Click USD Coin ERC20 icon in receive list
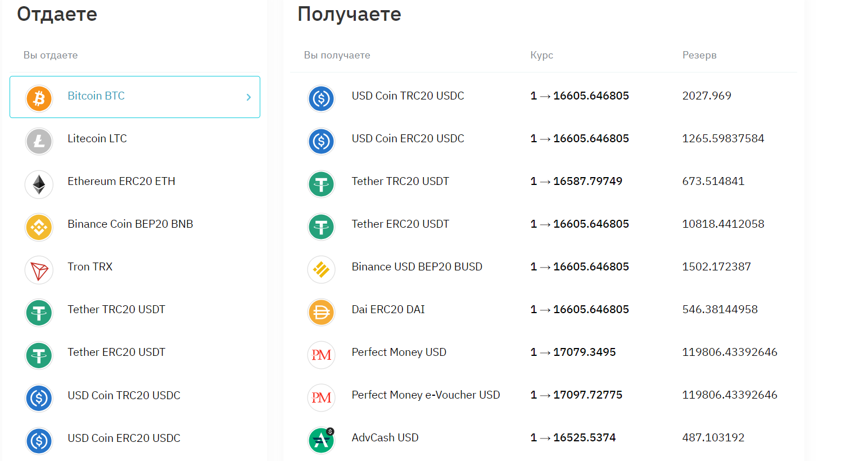Viewport: 868px width, 461px height. (x=321, y=141)
